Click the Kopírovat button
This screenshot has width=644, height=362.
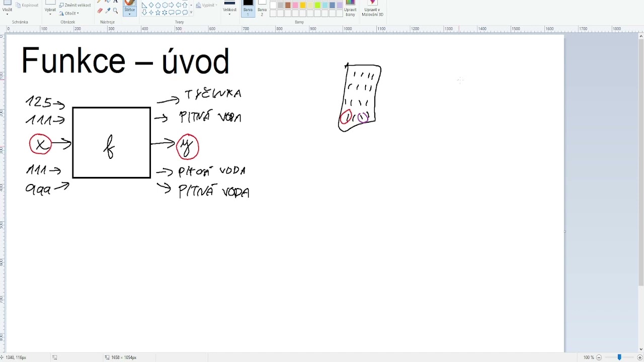click(x=27, y=5)
